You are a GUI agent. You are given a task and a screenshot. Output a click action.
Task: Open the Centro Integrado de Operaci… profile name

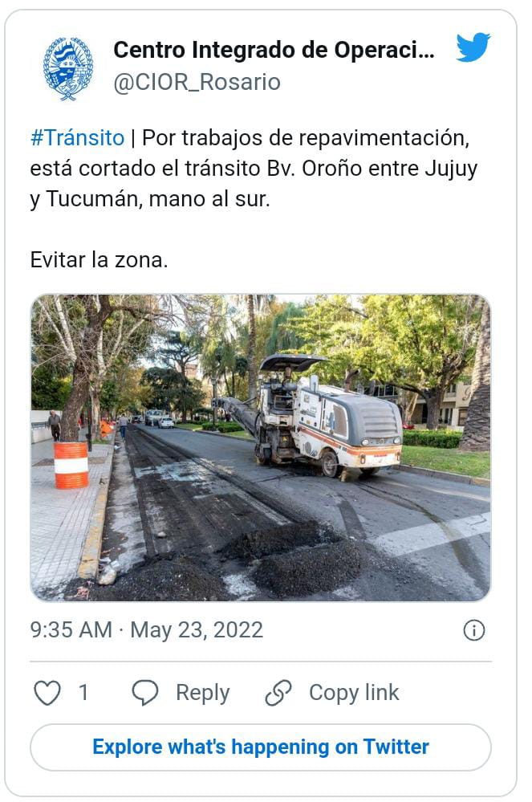pyautogui.click(x=274, y=50)
